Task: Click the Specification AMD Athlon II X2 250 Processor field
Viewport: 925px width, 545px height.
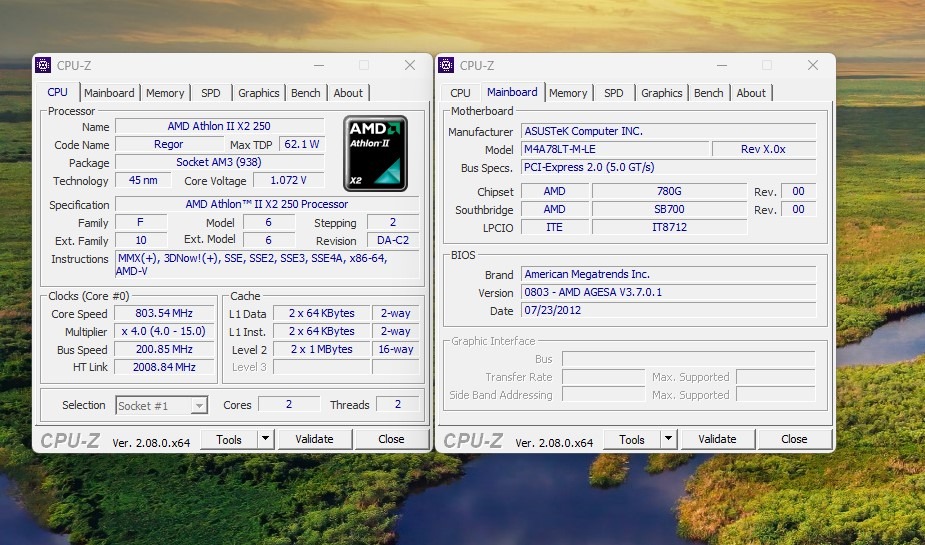Action: pos(267,205)
